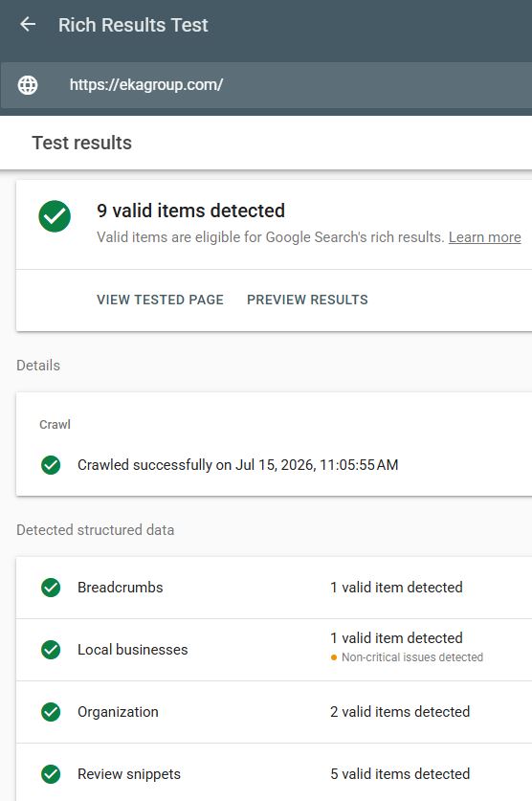The image size is (532, 801).
Task: Click VIEW TESTED PAGE button
Action: coord(161,300)
